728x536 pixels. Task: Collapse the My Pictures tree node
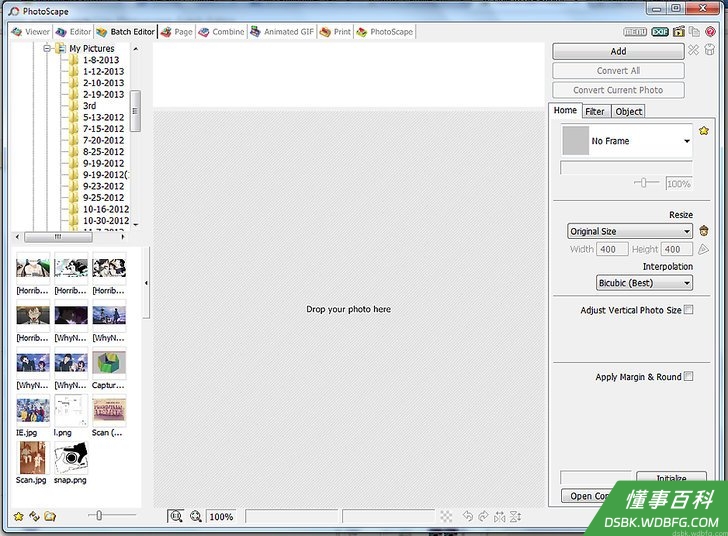click(46, 48)
